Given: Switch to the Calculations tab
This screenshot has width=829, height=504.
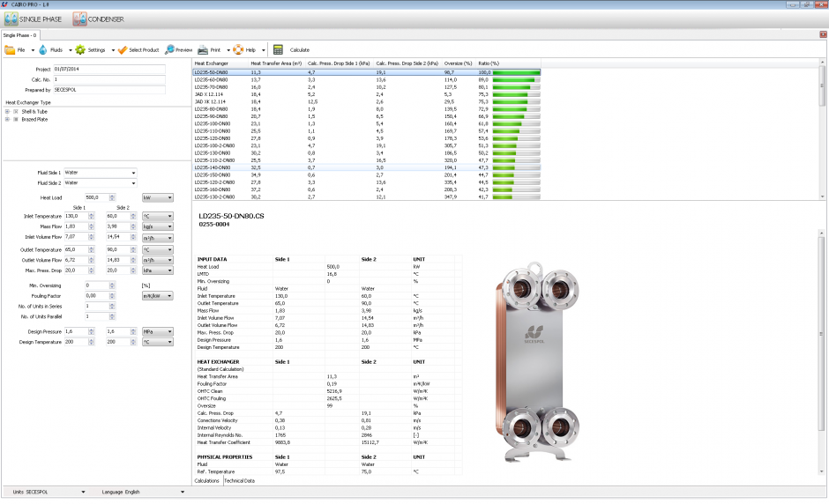Looking at the screenshot, I should [x=206, y=481].
